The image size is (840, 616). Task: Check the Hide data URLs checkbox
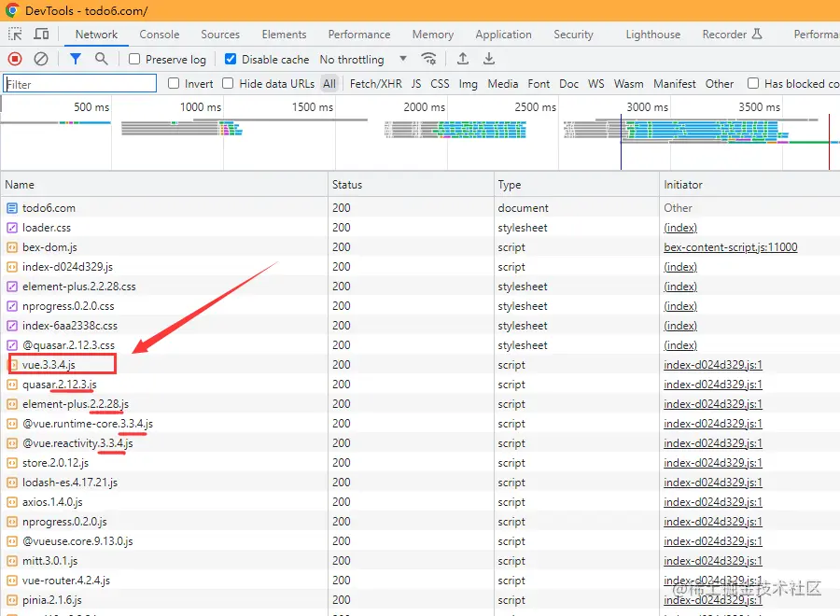(228, 83)
